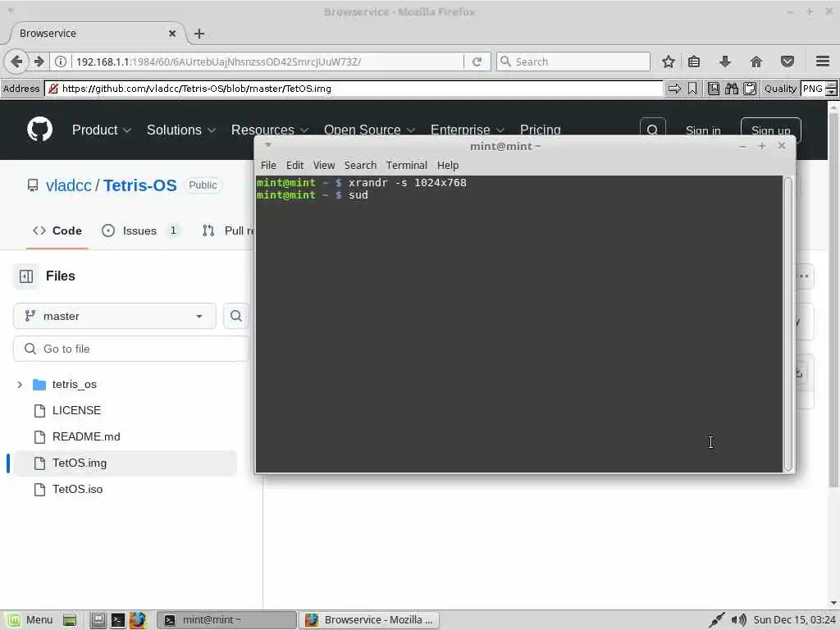
Task: Click search files magnifier button
Action: tap(235, 316)
